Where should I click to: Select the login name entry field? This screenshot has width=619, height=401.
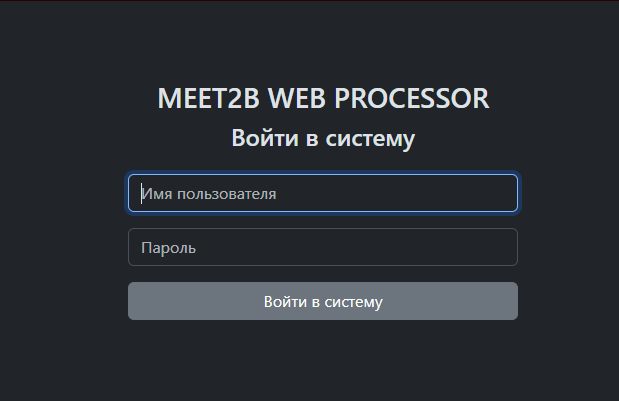pyautogui.click(x=322, y=193)
